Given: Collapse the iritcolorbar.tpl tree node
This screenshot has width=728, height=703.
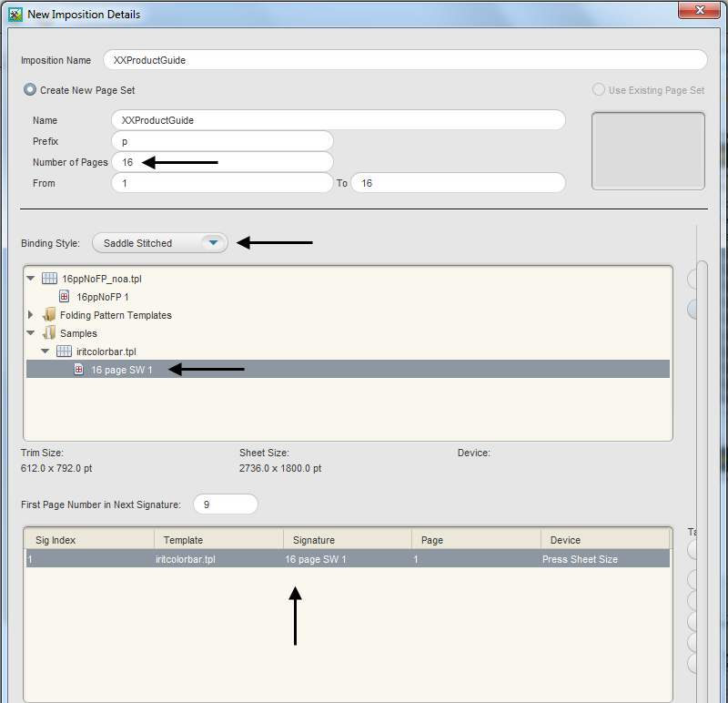Looking at the screenshot, I should pyautogui.click(x=45, y=351).
